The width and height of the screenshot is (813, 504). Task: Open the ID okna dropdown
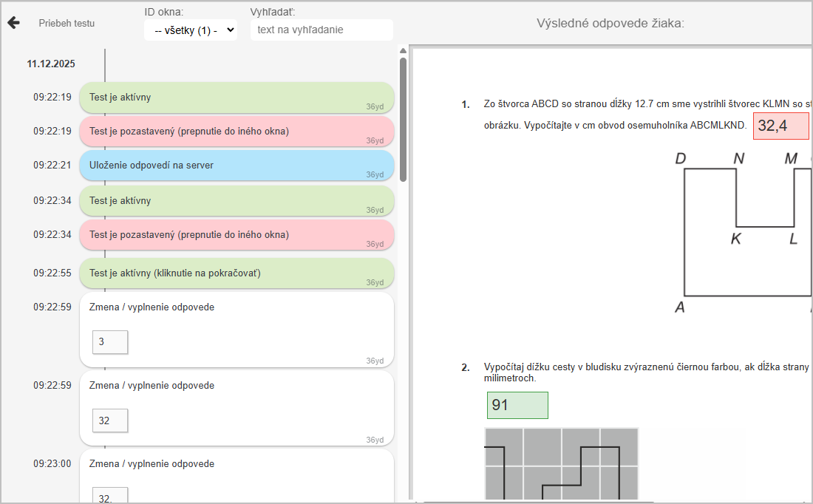191,30
